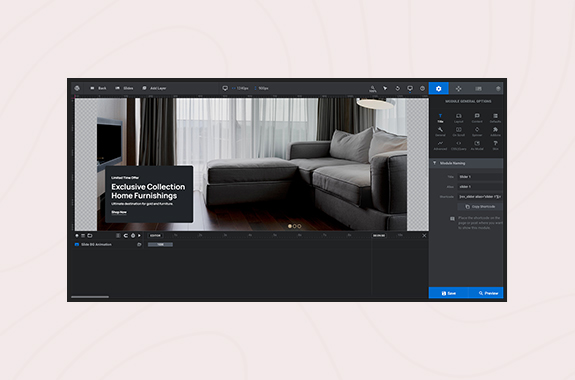Edit the canvas width value

coord(242,88)
